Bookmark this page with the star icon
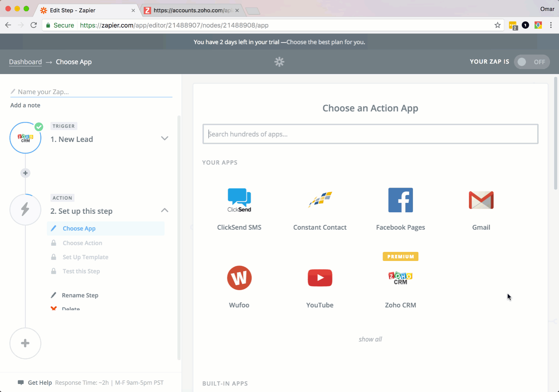 498,25
